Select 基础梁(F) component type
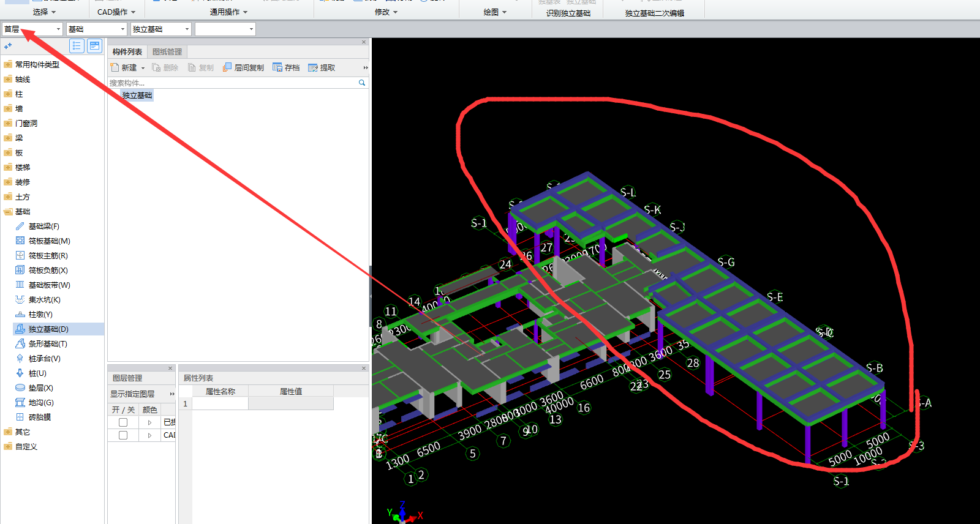The width and height of the screenshot is (980, 524). 43,226
